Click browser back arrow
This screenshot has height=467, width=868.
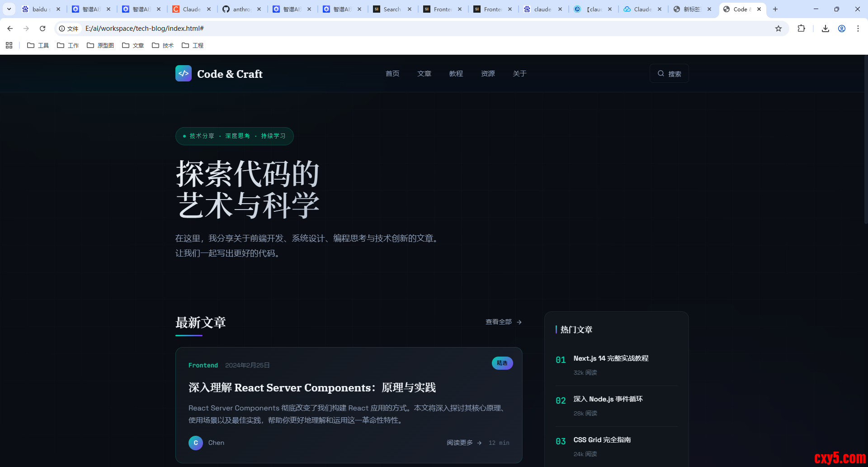(x=10, y=29)
